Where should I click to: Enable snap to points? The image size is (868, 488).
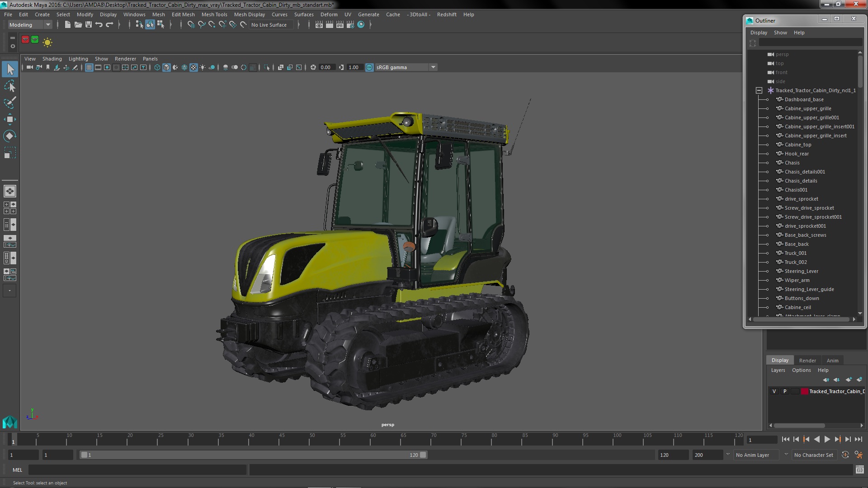point(212,24)
